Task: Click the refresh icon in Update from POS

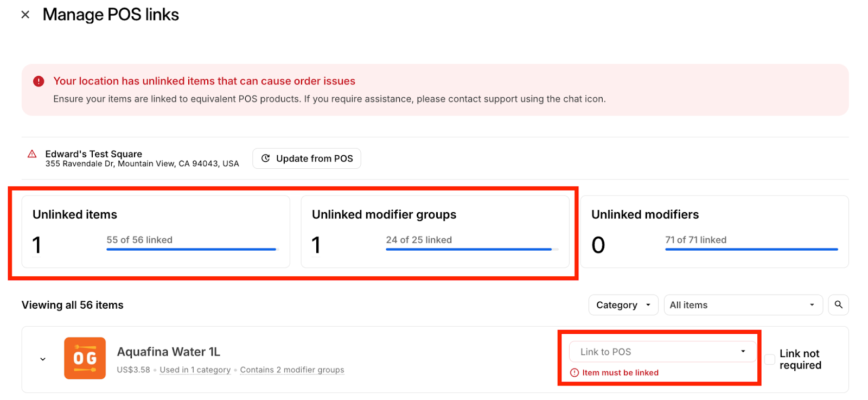Action: (x=265, y=158)
